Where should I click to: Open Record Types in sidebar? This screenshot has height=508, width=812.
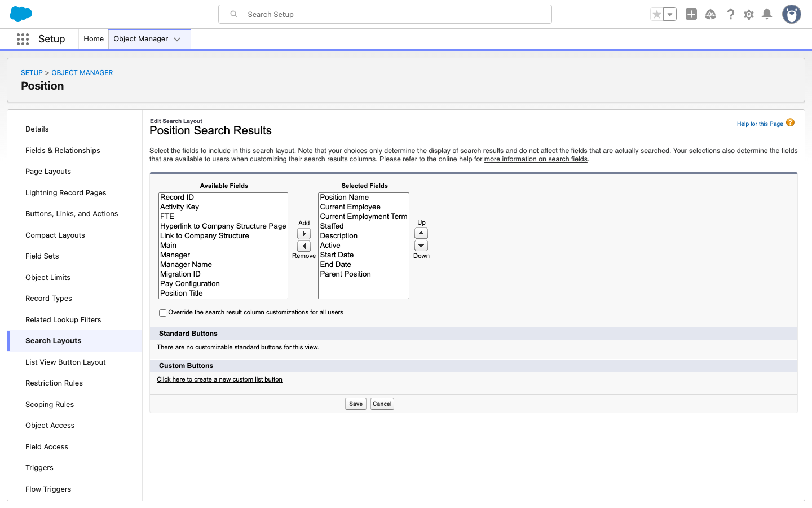(x=74, y=299)
